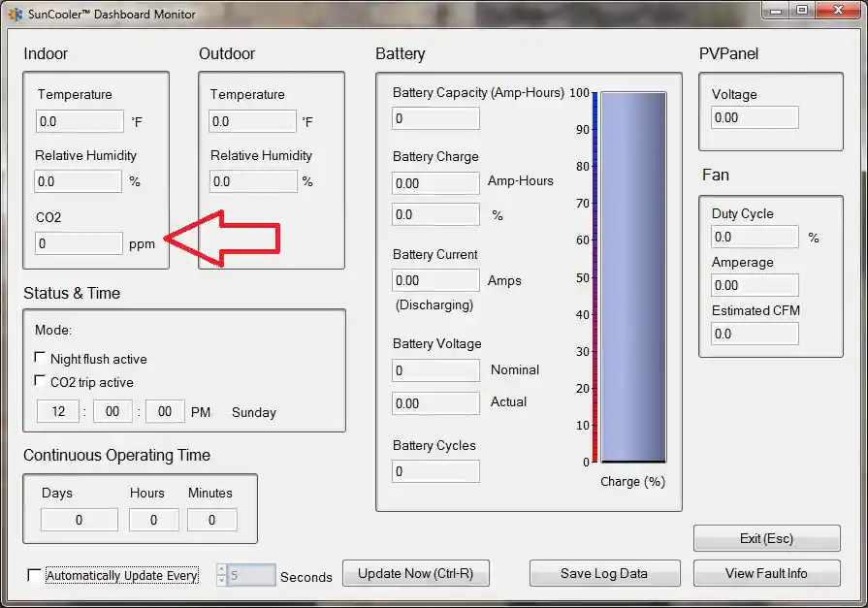This screenshot has width=868, height=608.
Task: Select the Outdoor Temperature field
Action: click(x=252, y=121)
